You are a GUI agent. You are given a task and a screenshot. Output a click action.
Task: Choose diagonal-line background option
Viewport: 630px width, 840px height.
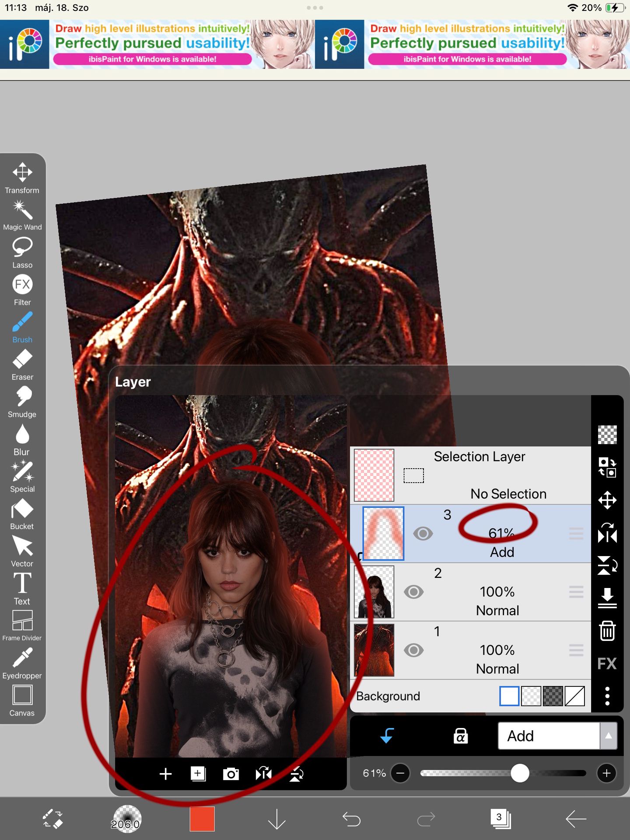click(x=575, y=696)
